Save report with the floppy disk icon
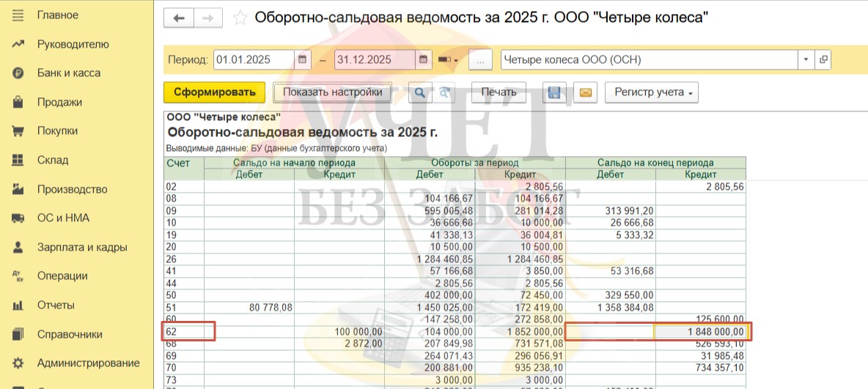 pos(554,92)
